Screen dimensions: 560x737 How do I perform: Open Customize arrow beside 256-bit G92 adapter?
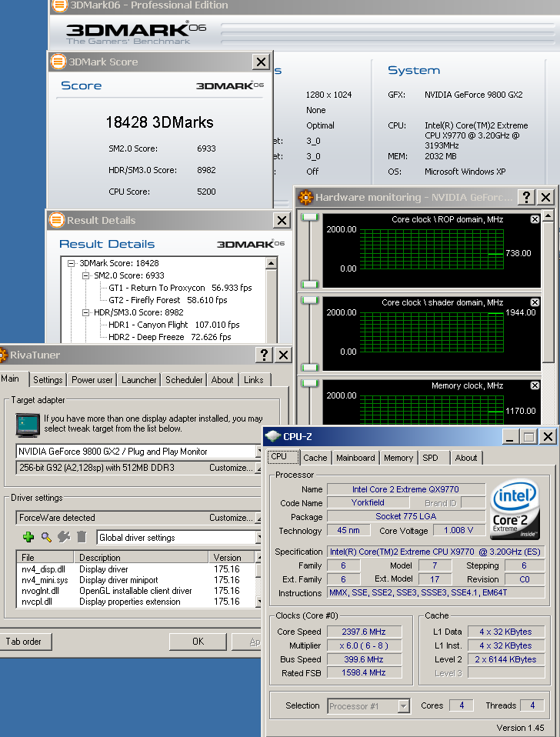click(x=258, y=468)
